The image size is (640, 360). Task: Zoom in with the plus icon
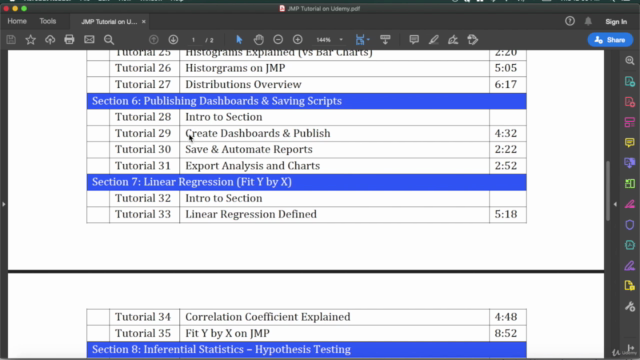coord(298,40)
